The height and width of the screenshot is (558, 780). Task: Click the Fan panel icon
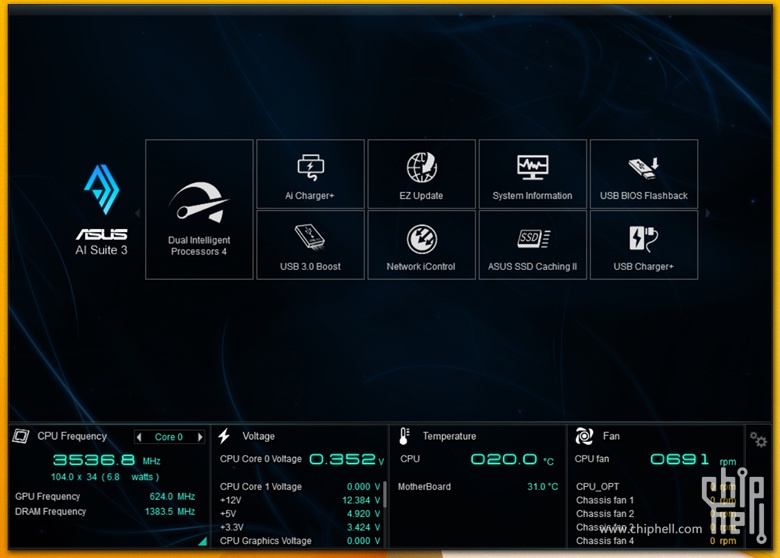(584, 436)
